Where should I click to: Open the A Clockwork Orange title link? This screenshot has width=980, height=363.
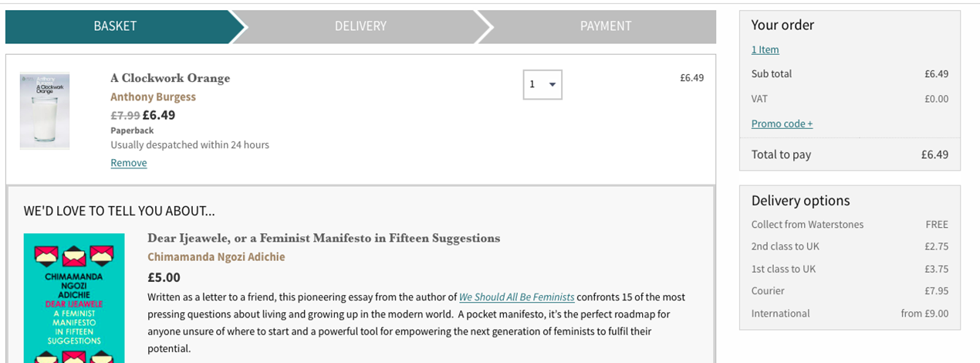click(170, 78)
